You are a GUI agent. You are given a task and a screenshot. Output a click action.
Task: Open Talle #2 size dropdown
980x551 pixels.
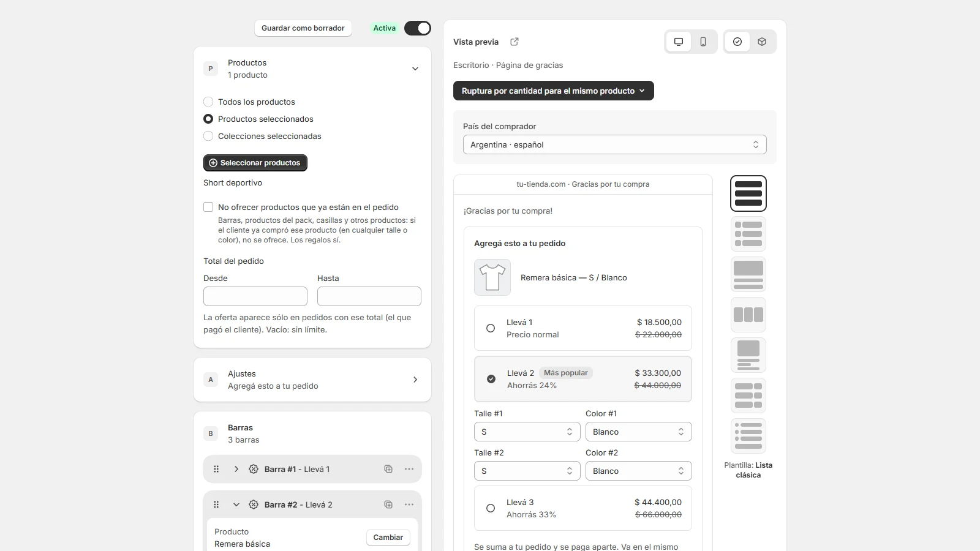(x=527, y=471)
